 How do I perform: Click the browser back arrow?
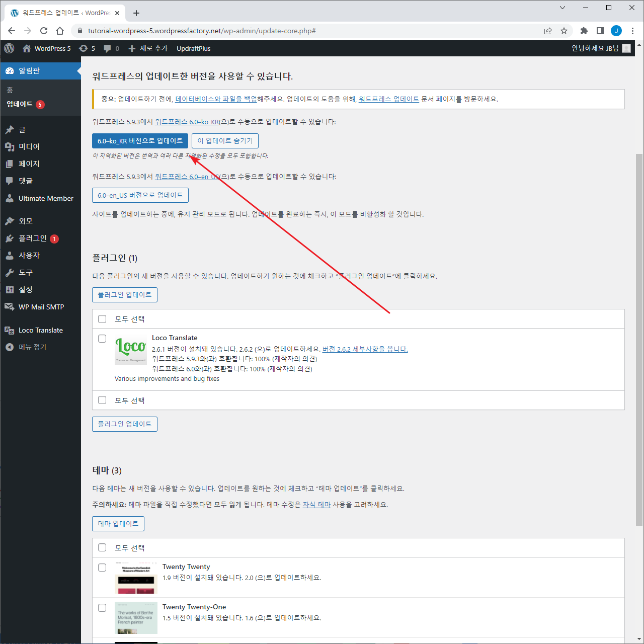point(12,31)
